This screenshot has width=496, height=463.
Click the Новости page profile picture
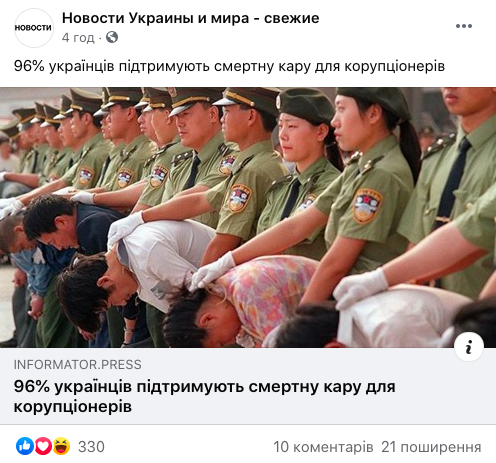[x=34, y=28]
